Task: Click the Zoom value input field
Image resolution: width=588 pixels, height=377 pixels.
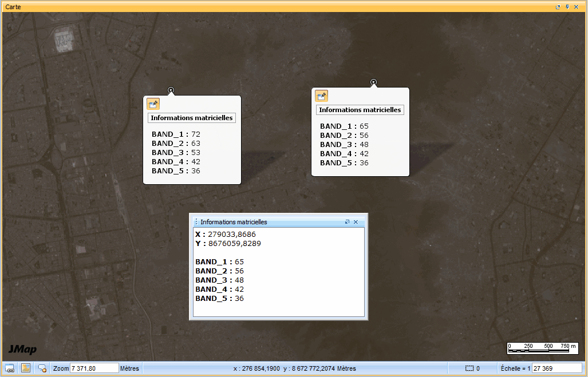Action: [x=94, y=368]
